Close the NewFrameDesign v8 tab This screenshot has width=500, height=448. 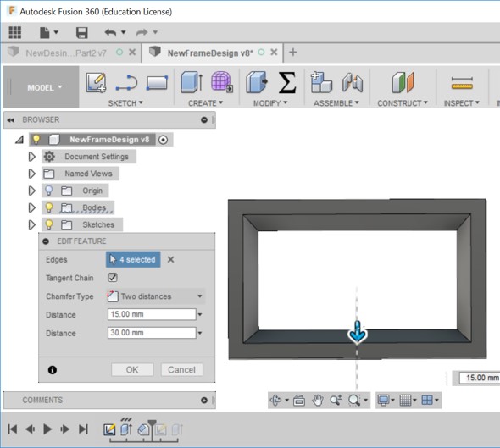point(274,53)
